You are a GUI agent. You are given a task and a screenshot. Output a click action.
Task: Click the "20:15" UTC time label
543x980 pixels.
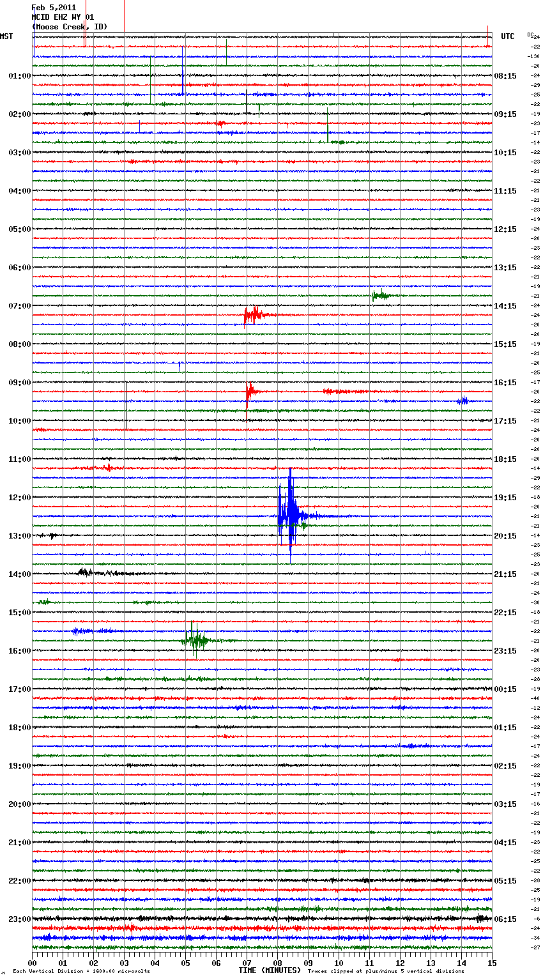coord(505,536)
